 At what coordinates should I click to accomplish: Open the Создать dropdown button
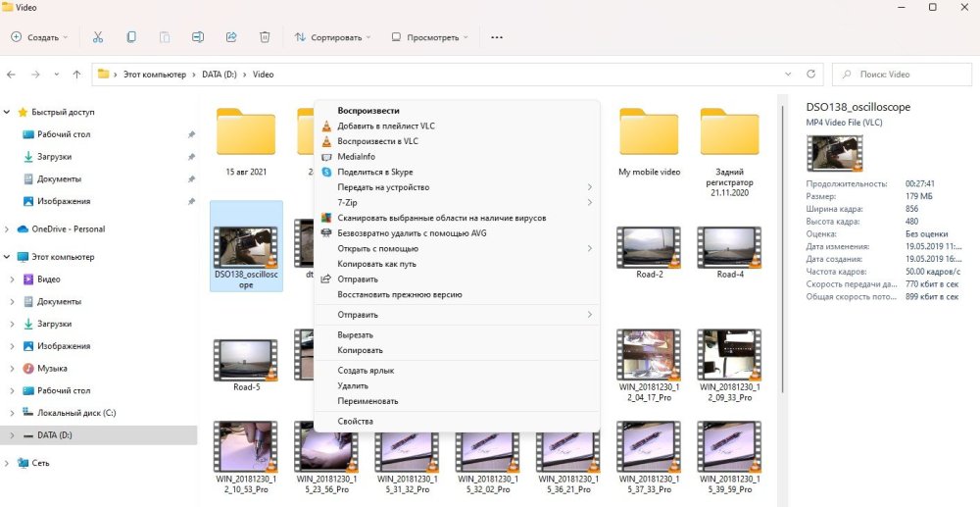tap(40, 37)
